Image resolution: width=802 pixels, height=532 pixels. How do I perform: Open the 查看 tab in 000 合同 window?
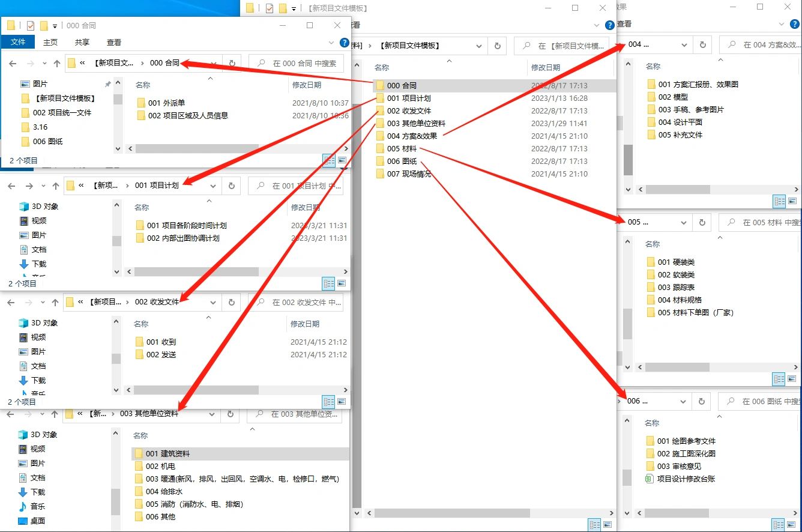click(x=114, y=42)
